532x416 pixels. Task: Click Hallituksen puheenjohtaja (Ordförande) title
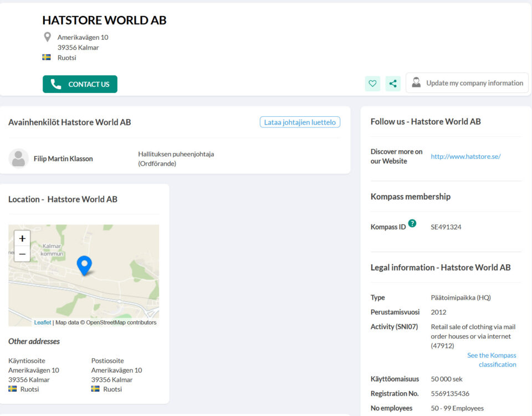pyautogui.click(x=176, y=158)
